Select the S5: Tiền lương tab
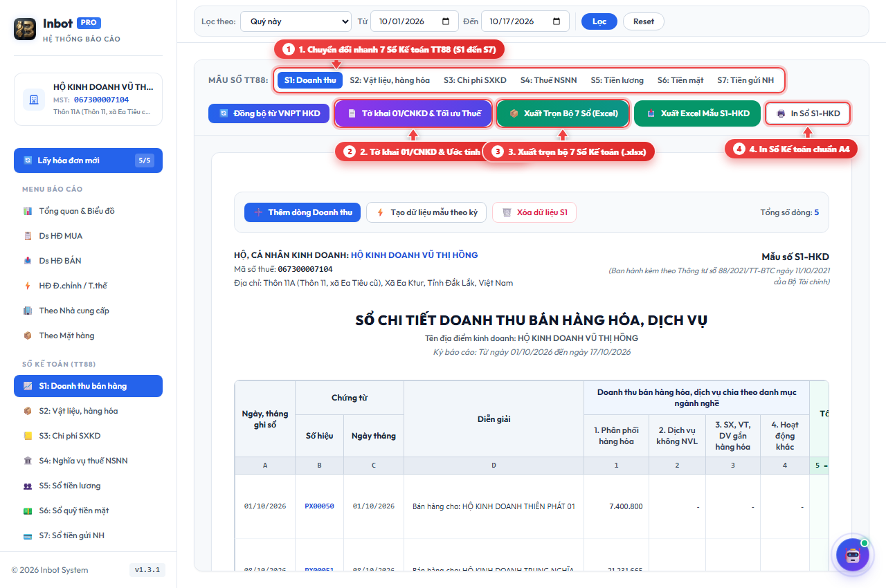886x588 pixels. pyautogui.click(x=617, y=80)
